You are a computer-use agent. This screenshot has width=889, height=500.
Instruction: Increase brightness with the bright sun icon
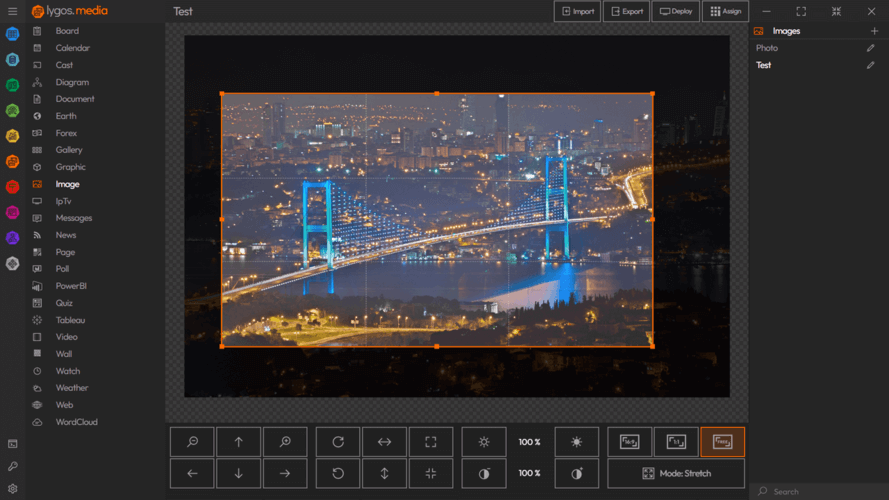pos(577,442)
